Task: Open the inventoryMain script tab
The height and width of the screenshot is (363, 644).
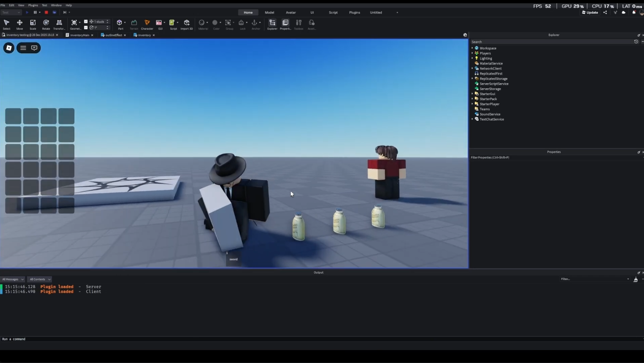Action: pos(80,35)
